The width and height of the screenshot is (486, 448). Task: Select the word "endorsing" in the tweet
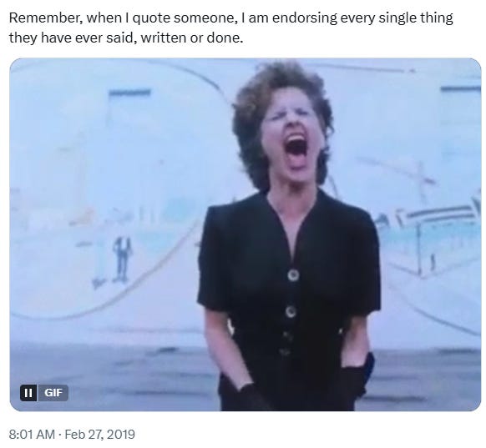coord(304,18)
